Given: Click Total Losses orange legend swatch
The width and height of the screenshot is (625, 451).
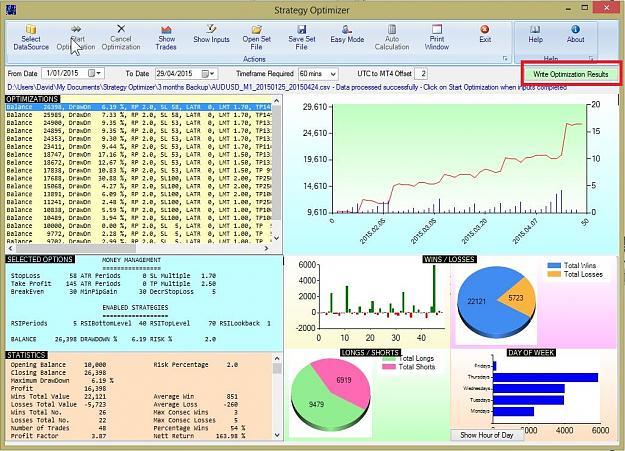Looking at the screenshot, I should coord(554,274).
